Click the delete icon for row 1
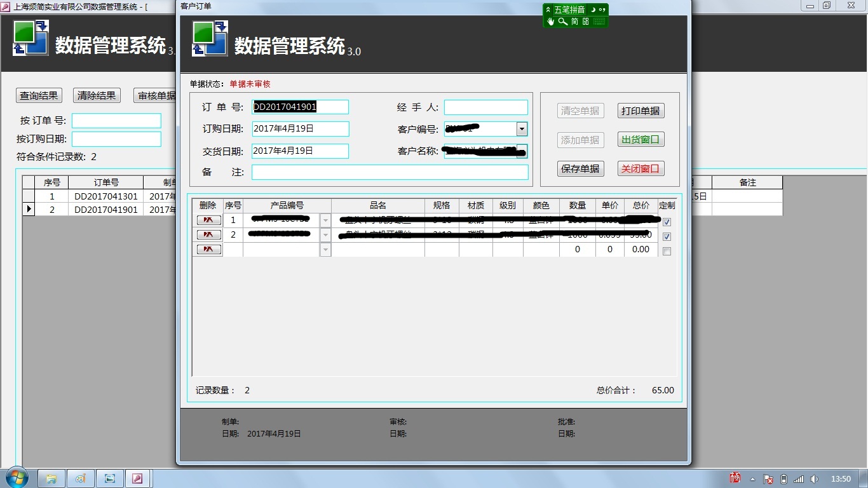The width and height of the screenshot is (868, 488). click(x=209, y=220)
